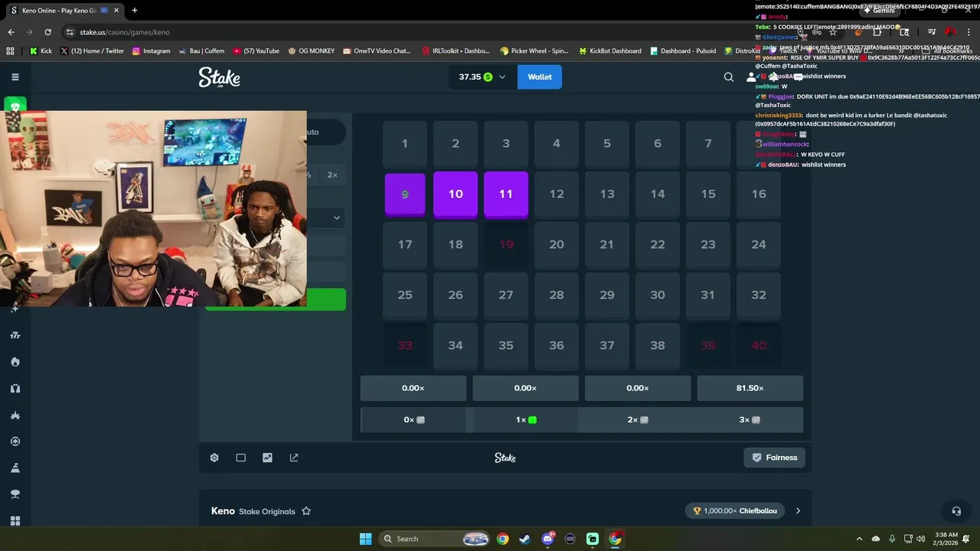Image resolution: width=980 pixels, height=551 pixels.
Task: Favorite Keno with the star icon
Action: tap(306, 511)
